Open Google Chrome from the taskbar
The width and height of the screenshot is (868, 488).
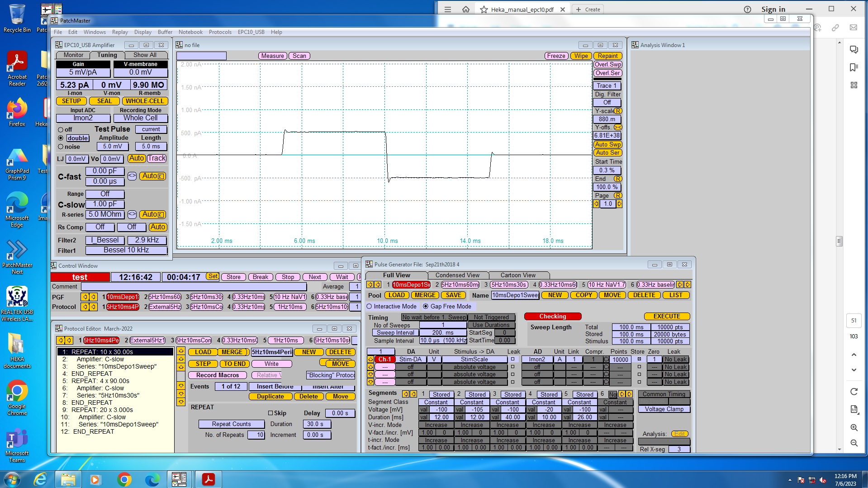pyautogui.click(x=124, y=479)
